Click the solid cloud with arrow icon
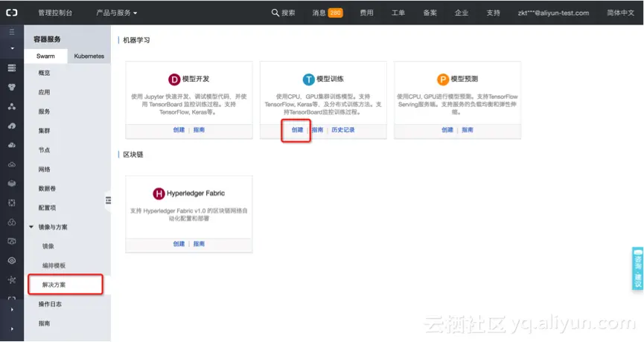Viewport: 644px width, 342px height. click(12, 126)
